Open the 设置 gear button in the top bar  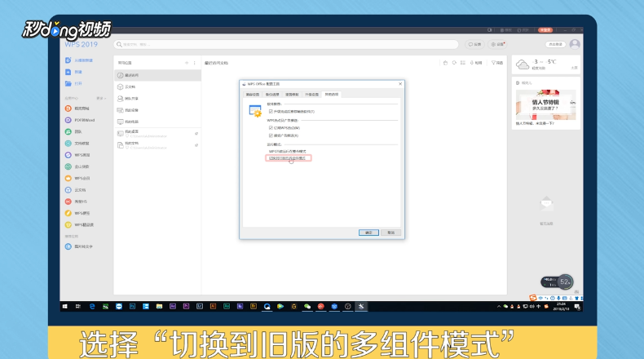[x=497, y=44]
